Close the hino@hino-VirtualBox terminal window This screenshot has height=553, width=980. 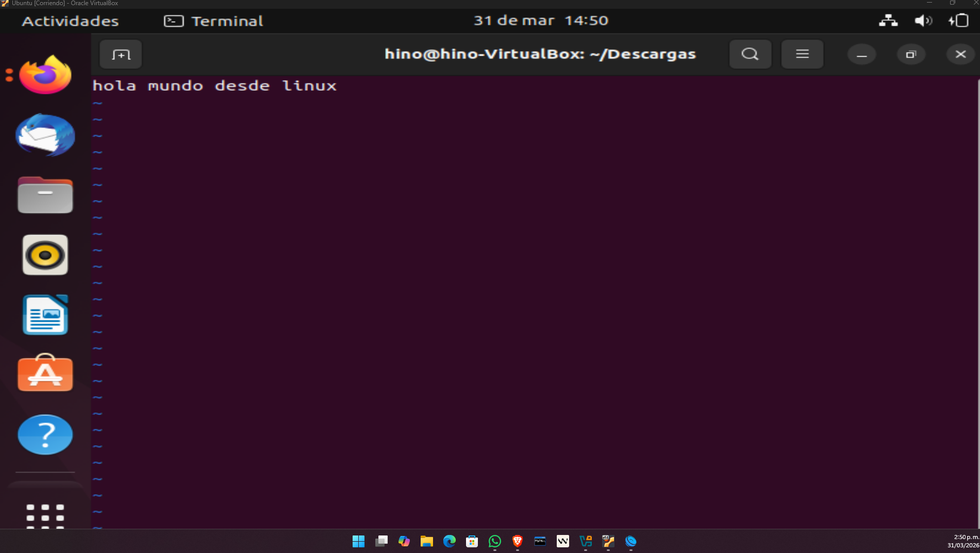(960, 54)
